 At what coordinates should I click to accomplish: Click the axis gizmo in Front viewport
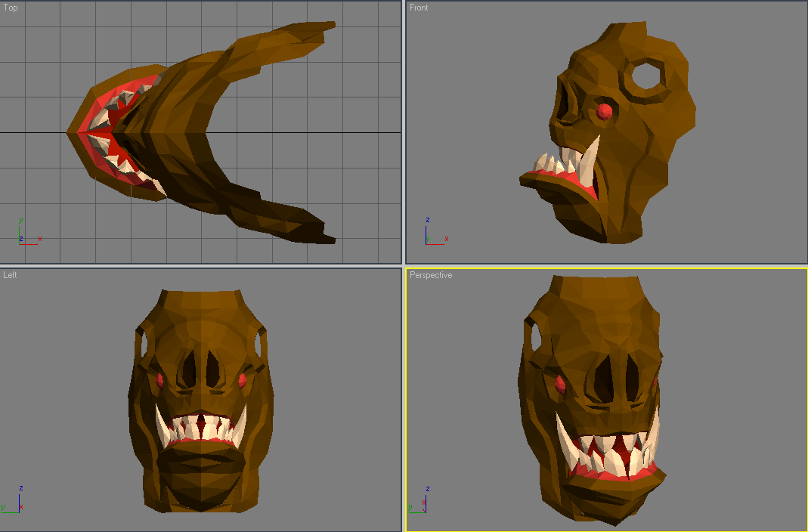[436, 231]
